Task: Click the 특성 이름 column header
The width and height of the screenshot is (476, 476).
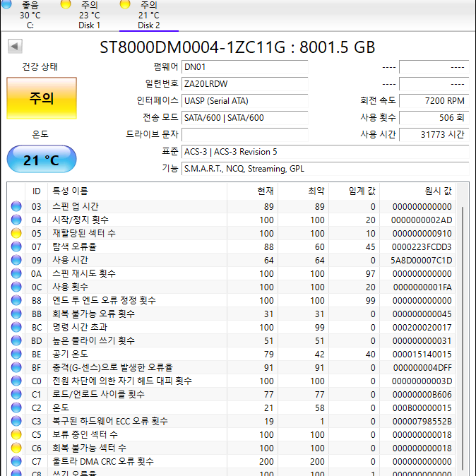Action: tap(137, 191)
